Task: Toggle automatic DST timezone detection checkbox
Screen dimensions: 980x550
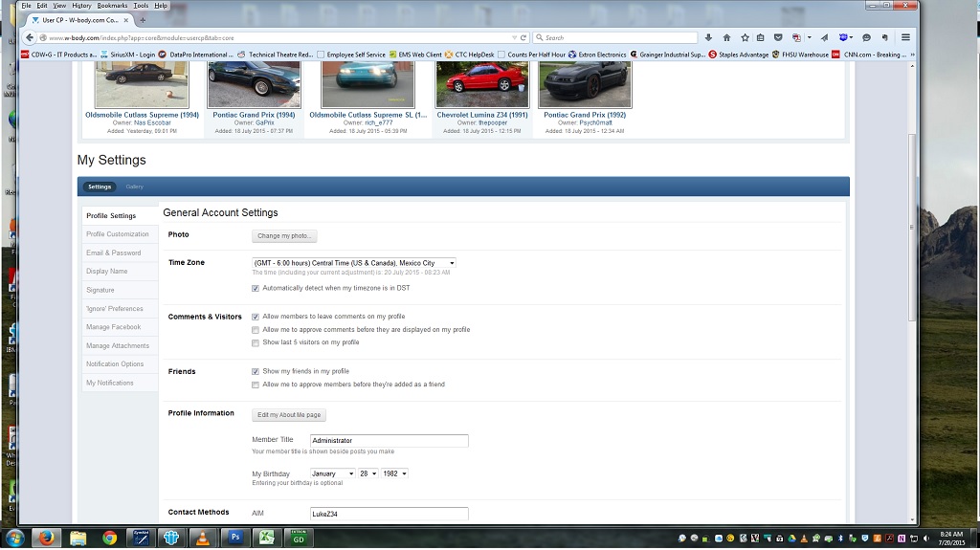Action: tap(255, 288)
